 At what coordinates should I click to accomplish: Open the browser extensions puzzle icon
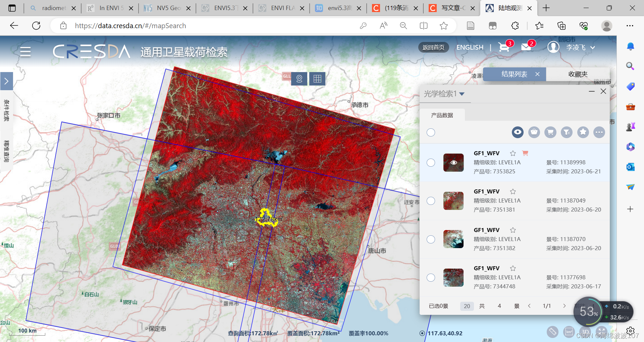(x=515, y=25)
